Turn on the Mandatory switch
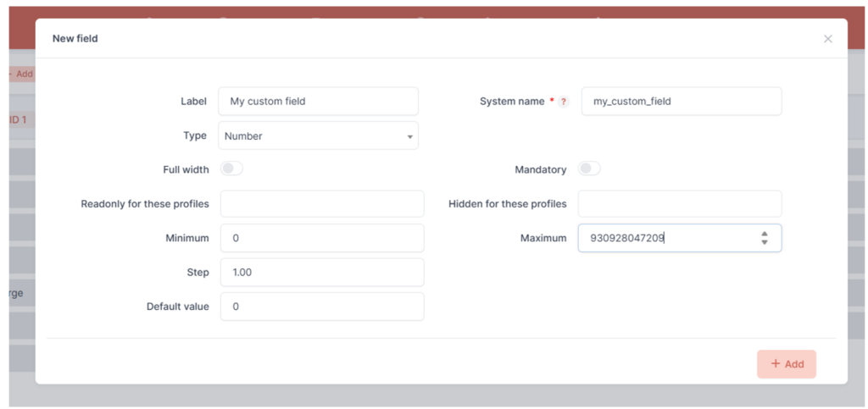The width and height of the screenshot is (868, 409). (x=589, y=169)
